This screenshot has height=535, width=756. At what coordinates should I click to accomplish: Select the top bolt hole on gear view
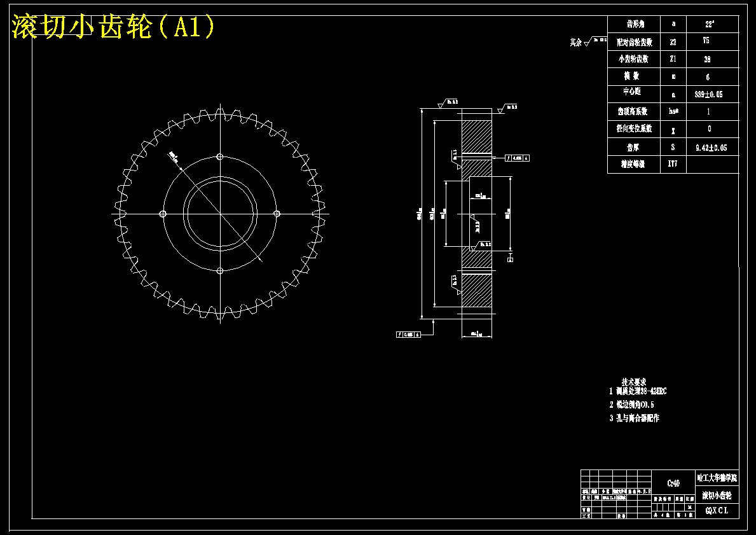(x=221, y=156)
